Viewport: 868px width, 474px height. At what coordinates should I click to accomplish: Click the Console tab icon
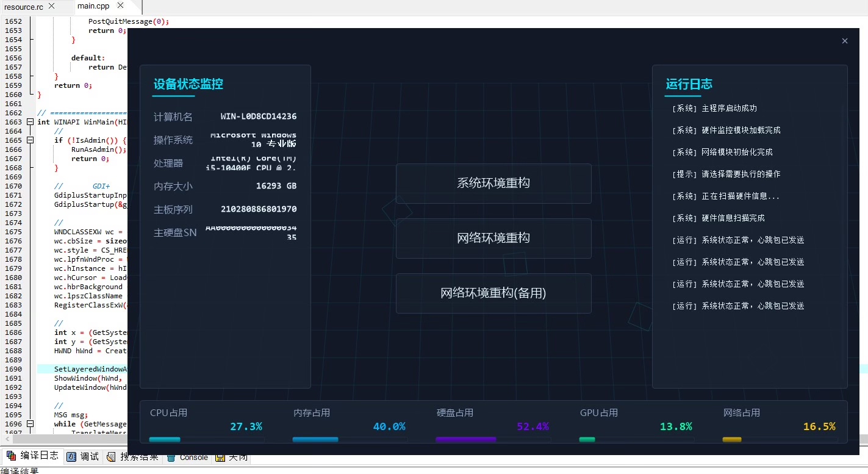click(x=171, y=456)
